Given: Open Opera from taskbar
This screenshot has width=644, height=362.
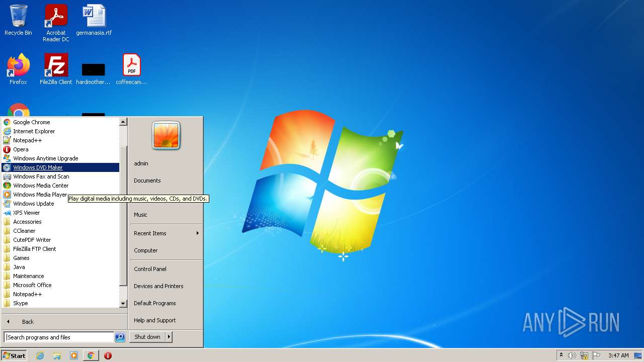Looking at the screenshot, I should (108, 355).
